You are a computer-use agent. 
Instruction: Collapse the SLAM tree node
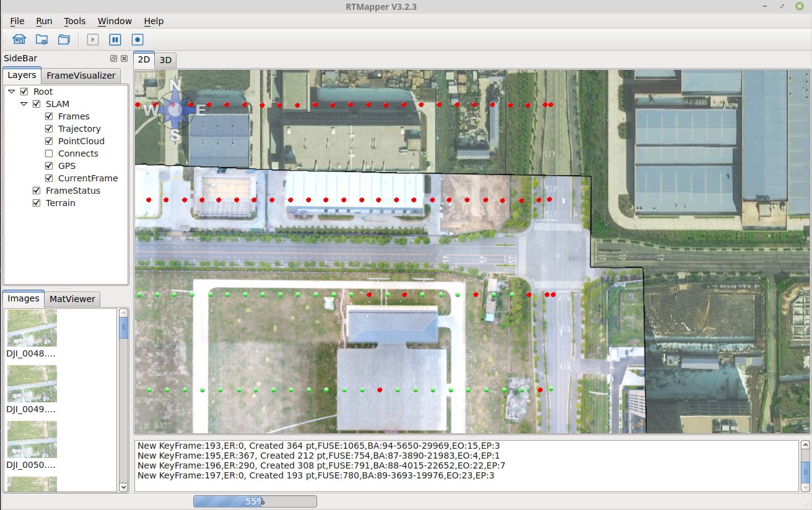pyautogui.click(x=24, y=104)
